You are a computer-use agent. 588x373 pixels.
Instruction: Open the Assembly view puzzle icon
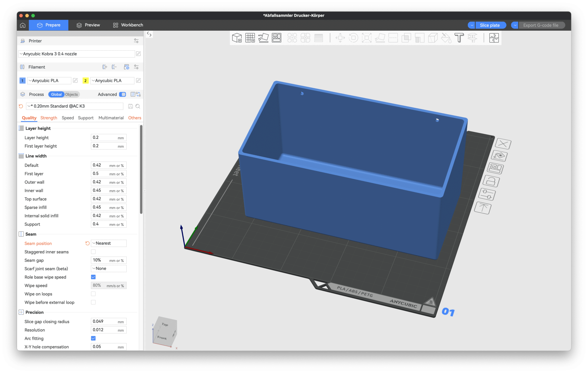(494, 38)
